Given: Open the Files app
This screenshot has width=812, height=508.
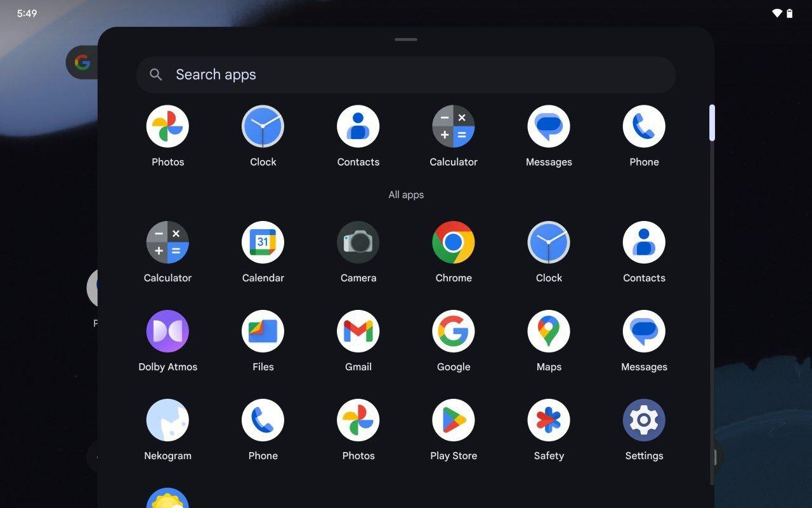Looking at the screenshot, I should pos(263,331).
